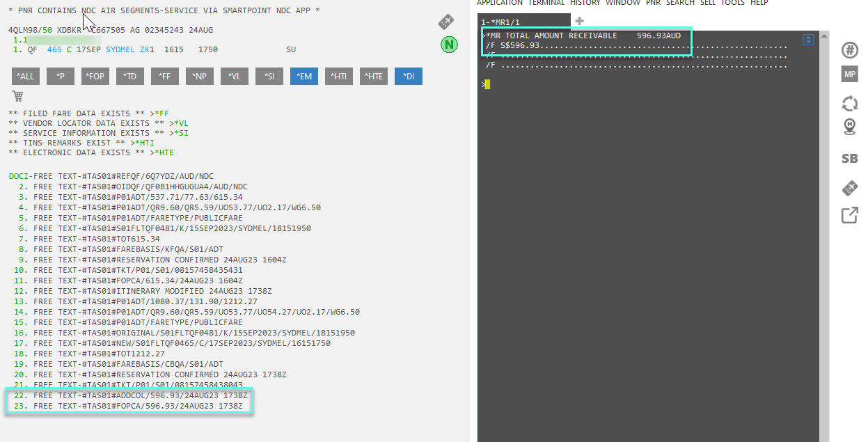Click the *TD quick command button

click(130, 77)
